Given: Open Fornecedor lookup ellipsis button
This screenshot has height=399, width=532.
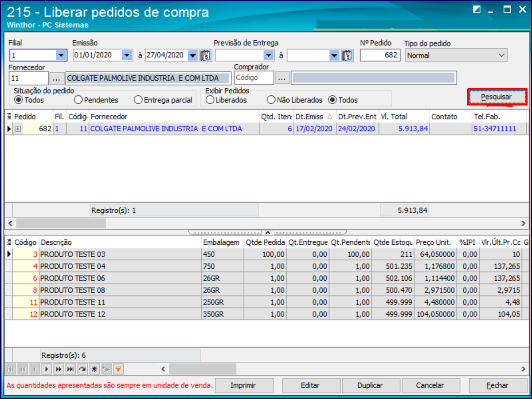Looking at the screenshot, I should [56, 78].
